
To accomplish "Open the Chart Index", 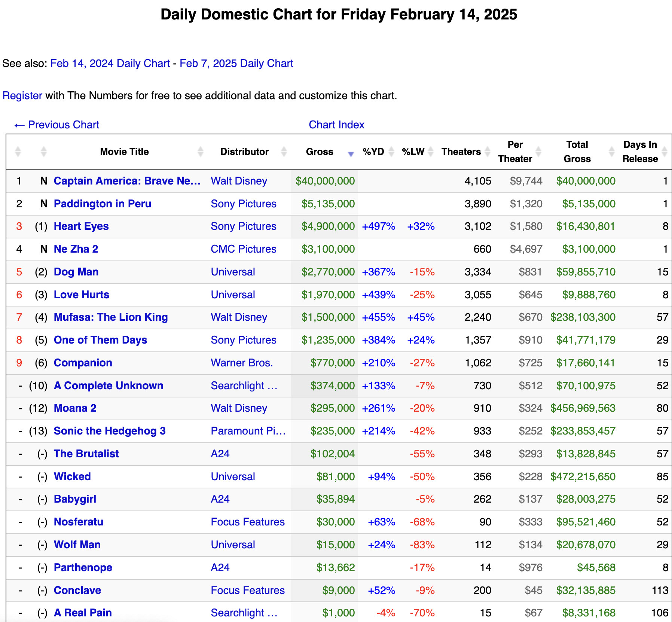I will [336, 125].
